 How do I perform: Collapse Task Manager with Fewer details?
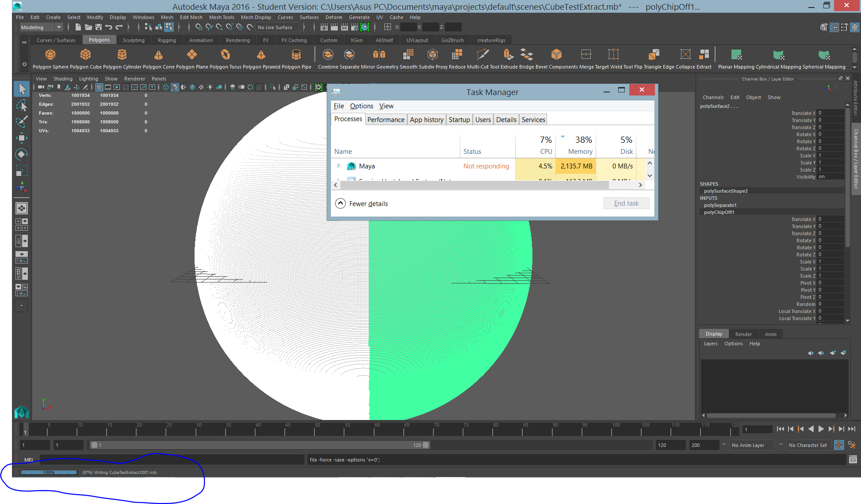click(361, 203)
